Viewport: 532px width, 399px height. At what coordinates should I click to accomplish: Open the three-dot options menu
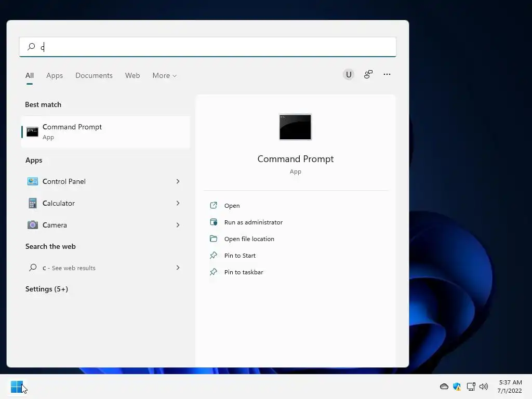pos(387,74)
